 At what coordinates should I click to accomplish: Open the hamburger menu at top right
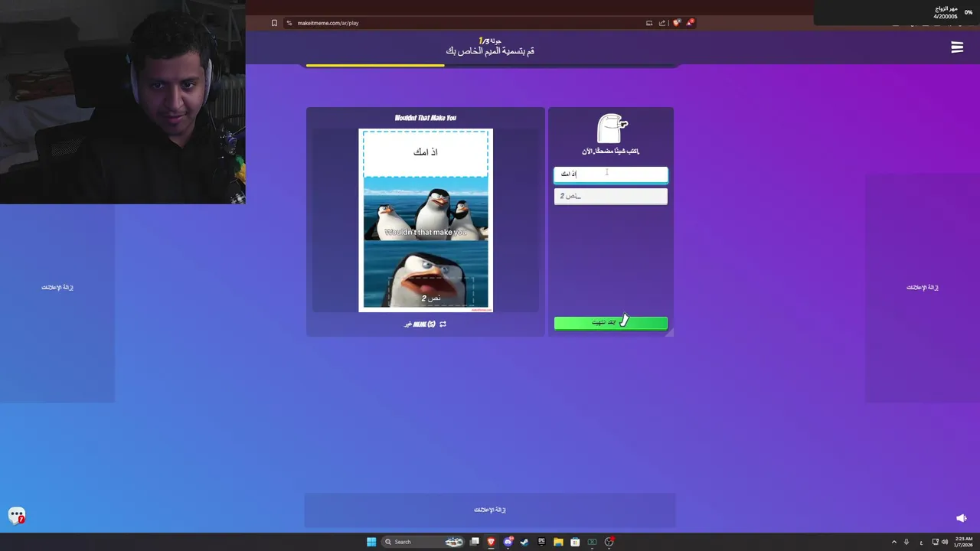956,47
